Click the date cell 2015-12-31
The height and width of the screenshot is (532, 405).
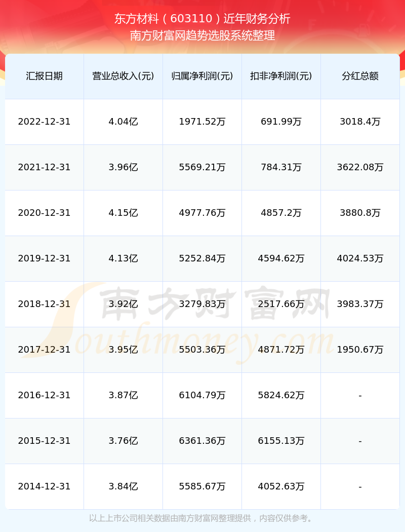45,440
